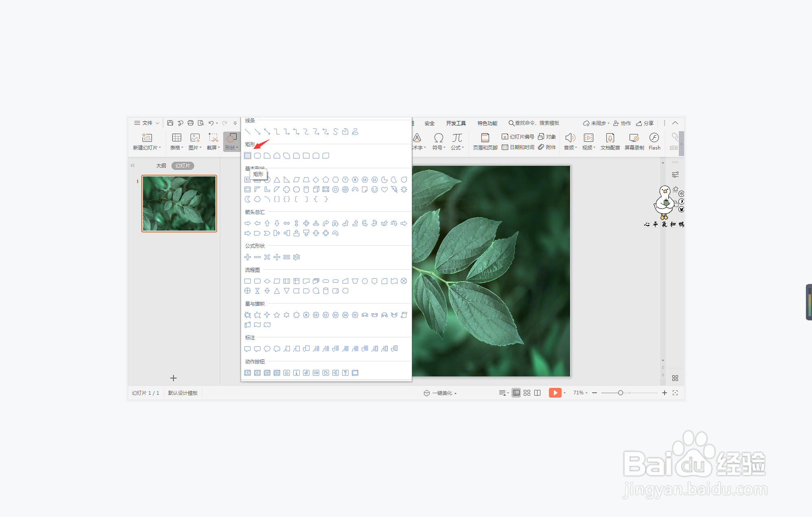Switch to slide sorter view in status bar

pyautogui.click(x=527, y=393)
